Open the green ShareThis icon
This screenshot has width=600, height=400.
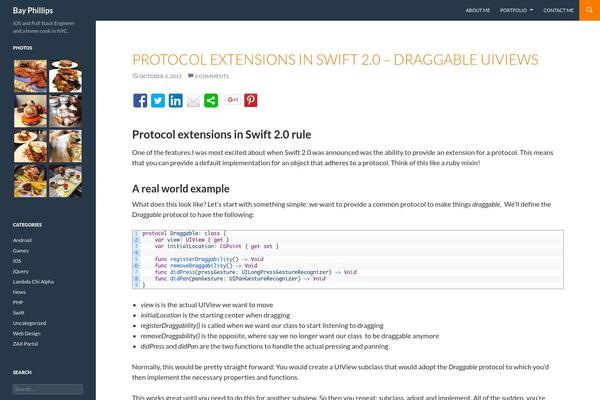pos(211,101)
